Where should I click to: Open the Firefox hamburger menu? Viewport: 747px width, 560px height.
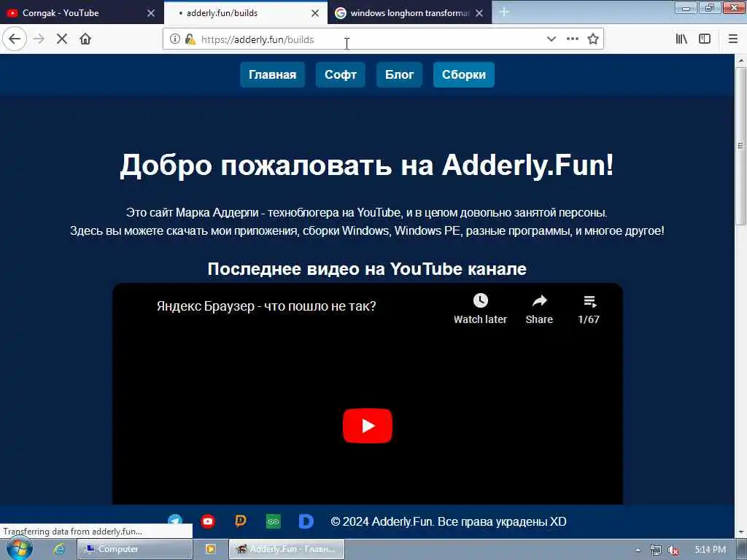(x=732, y=39)
